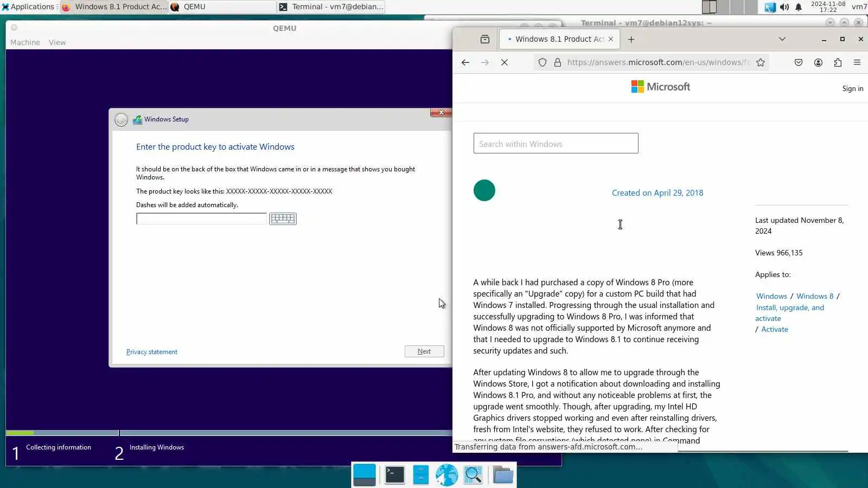Click Sign in on Microsoft page

[x=852, y=88]
